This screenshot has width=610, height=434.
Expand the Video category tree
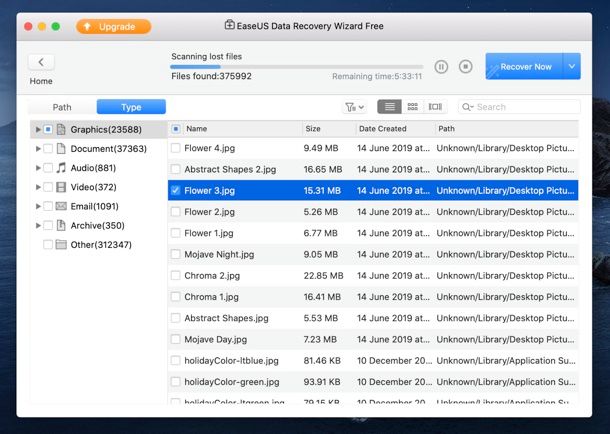coord(38,187)
